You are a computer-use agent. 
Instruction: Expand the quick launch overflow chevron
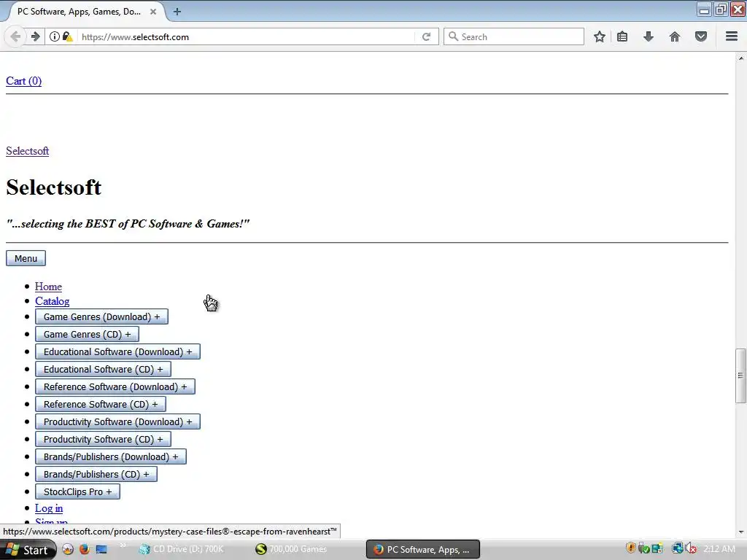[x=123, y=545]
